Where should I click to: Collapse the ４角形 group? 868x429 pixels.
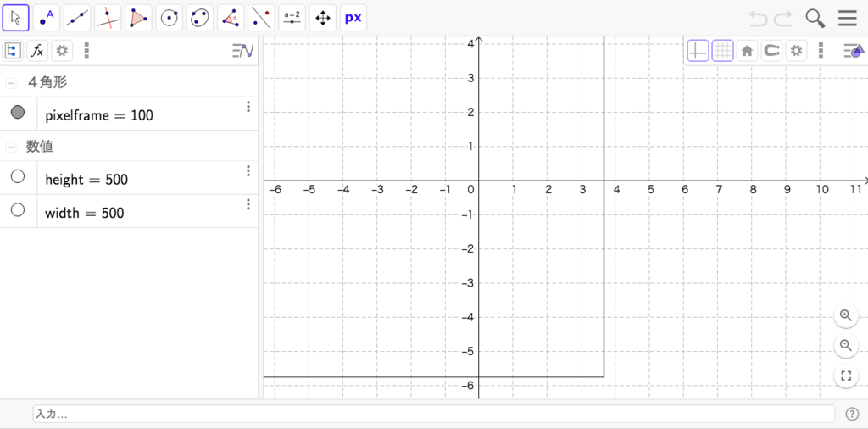pos(10,84)
